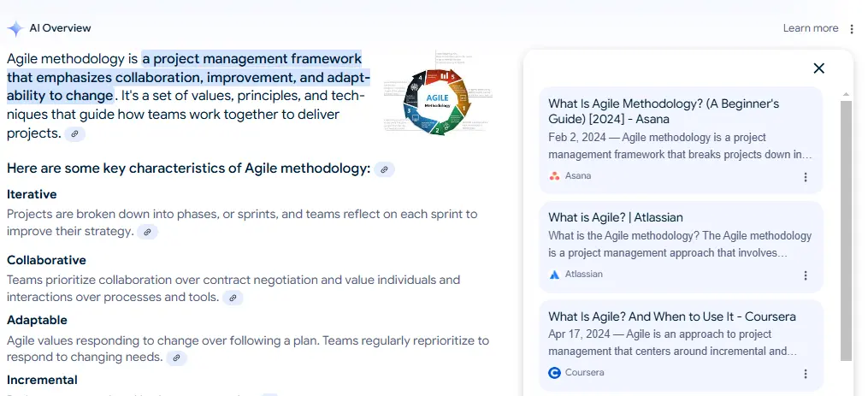Click the Learn more link
This screenshot has height=396, width=868.
coord(810,28)
